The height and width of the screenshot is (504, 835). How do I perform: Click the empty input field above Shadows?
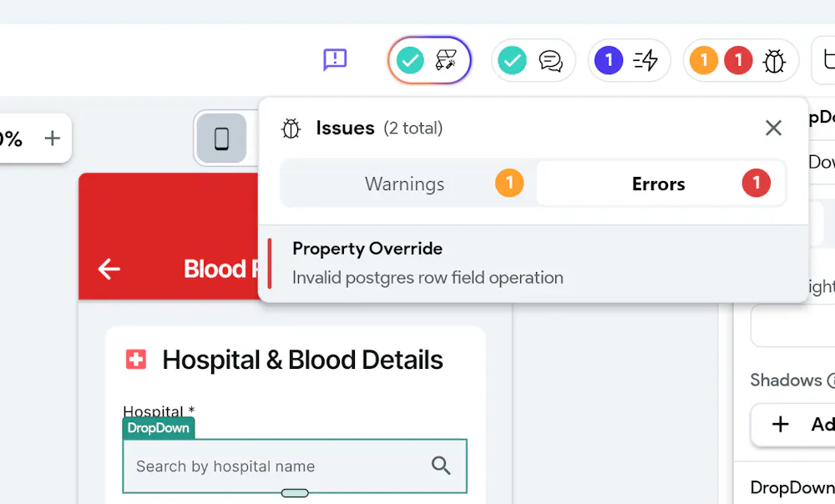click(793, 325)
